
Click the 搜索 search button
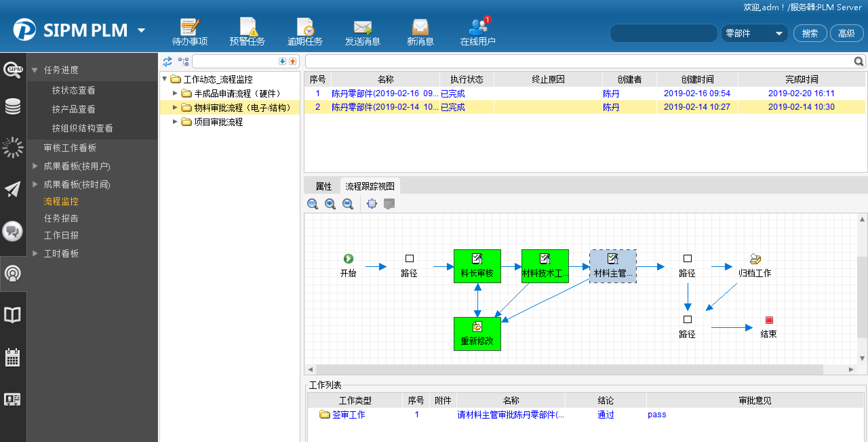tap(810, 33)
